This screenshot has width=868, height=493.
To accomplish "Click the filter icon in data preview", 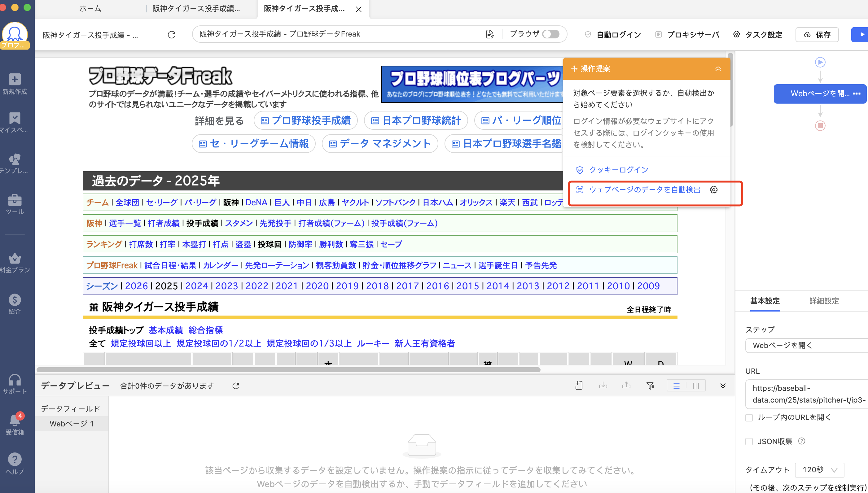I will tap(650, 385).
